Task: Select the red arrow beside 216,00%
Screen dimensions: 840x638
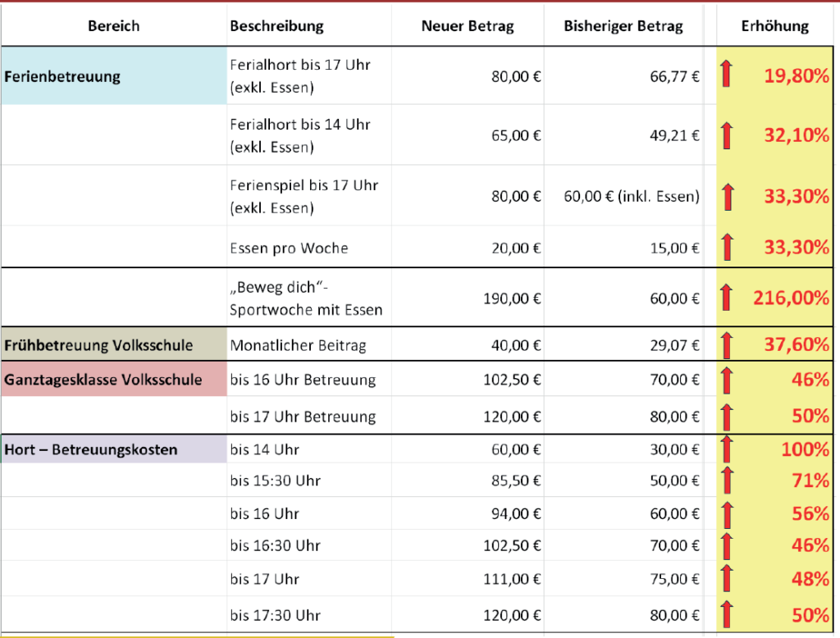Action: [x=726, y=298]
